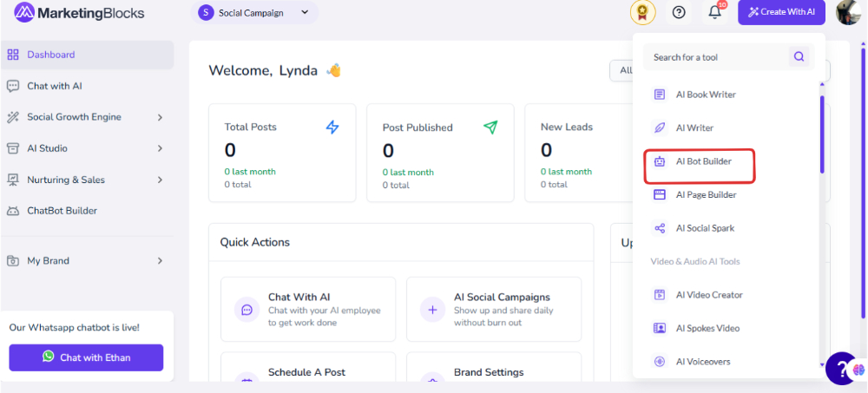The image size is (868, 393).
Task: Click the Brand Settings quick action
Action: point(494,367)
